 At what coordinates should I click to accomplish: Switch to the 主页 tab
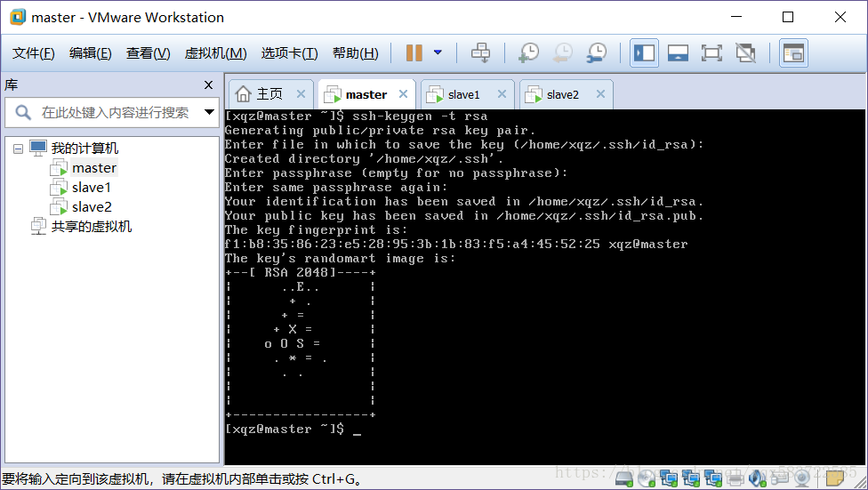pyautogui.click(x=269, y=94)
